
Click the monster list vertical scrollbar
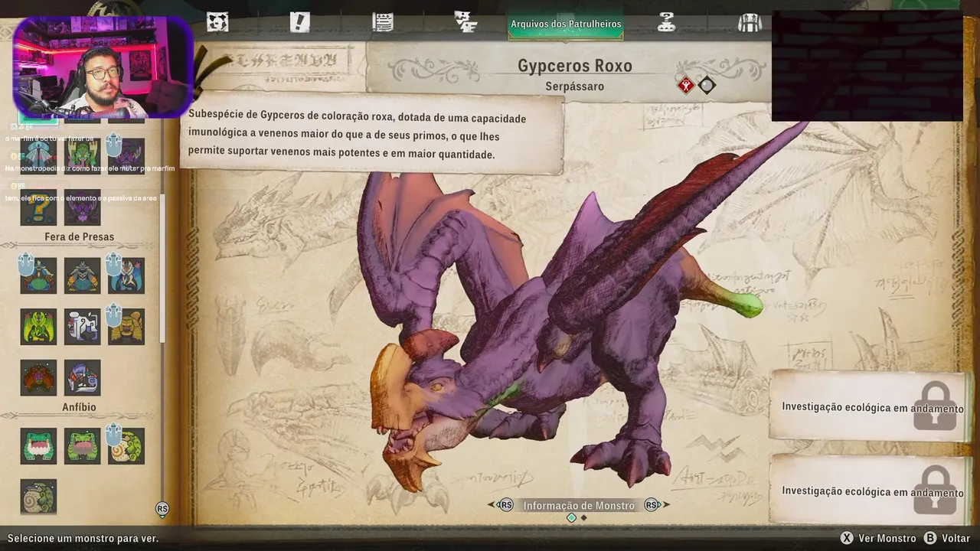[x=162, y=268]
